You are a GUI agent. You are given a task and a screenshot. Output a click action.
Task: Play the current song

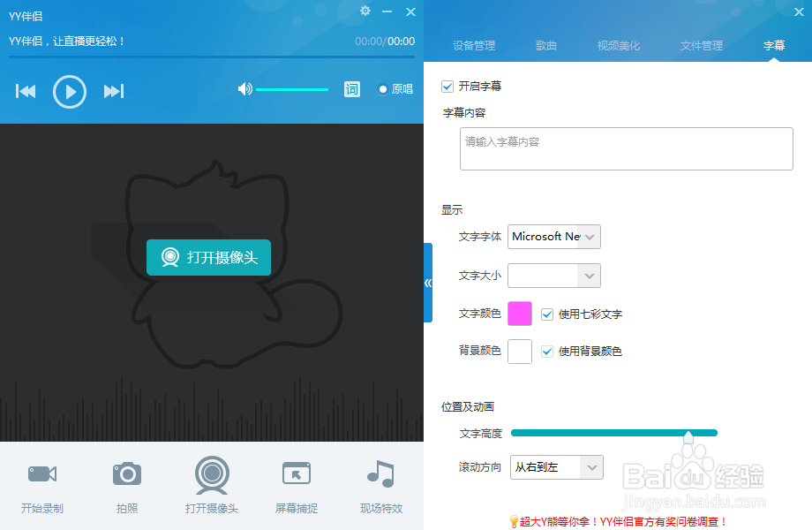(x=70, y=92)
